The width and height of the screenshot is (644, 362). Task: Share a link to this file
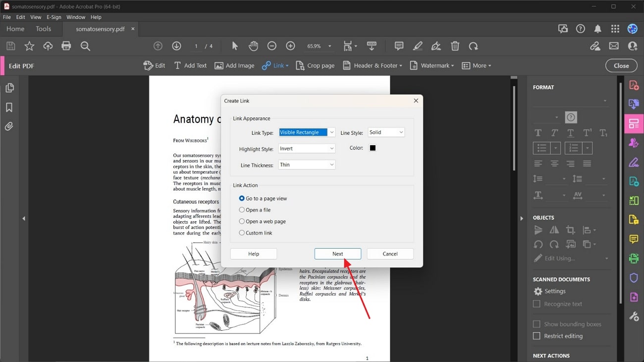[x=595, y=46]
